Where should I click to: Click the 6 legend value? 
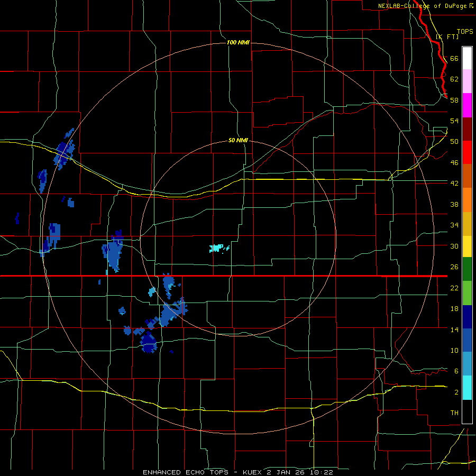[x=456, y=371]
